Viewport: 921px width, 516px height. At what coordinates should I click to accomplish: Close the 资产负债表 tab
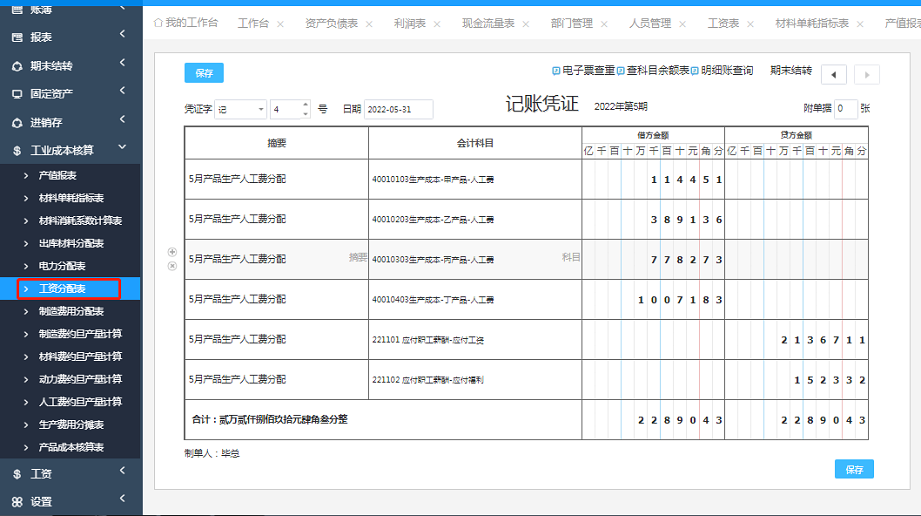tap(369, 24)
